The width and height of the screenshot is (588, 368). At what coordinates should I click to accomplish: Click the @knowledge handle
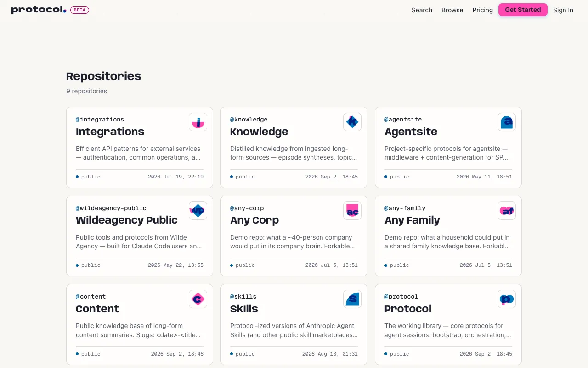(249, 120)
